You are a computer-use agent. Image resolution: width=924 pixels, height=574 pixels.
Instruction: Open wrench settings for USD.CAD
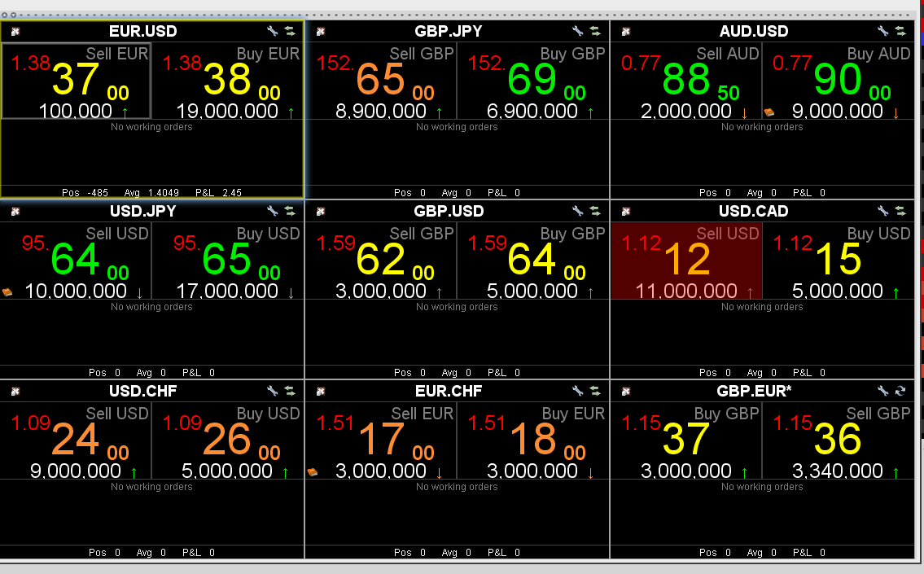(882, 210)
